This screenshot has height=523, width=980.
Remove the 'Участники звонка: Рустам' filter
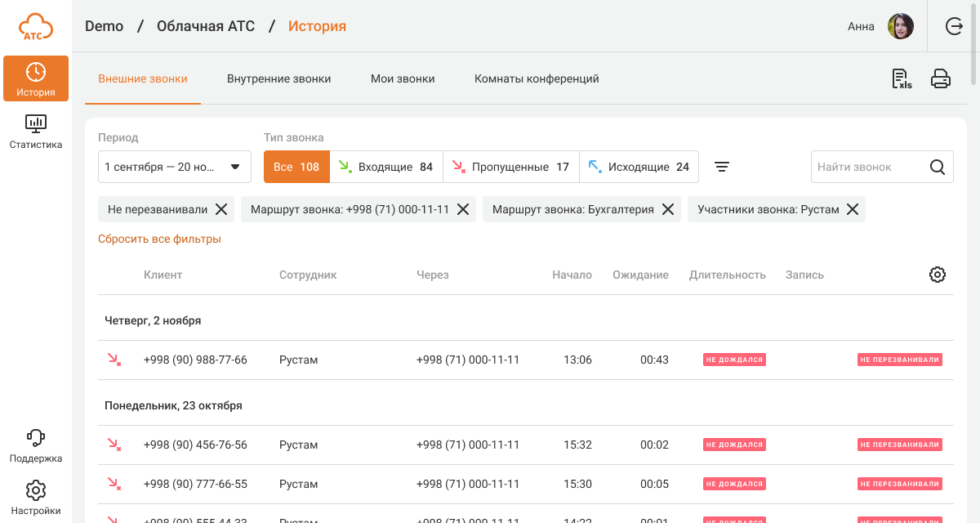coord(853,209)
